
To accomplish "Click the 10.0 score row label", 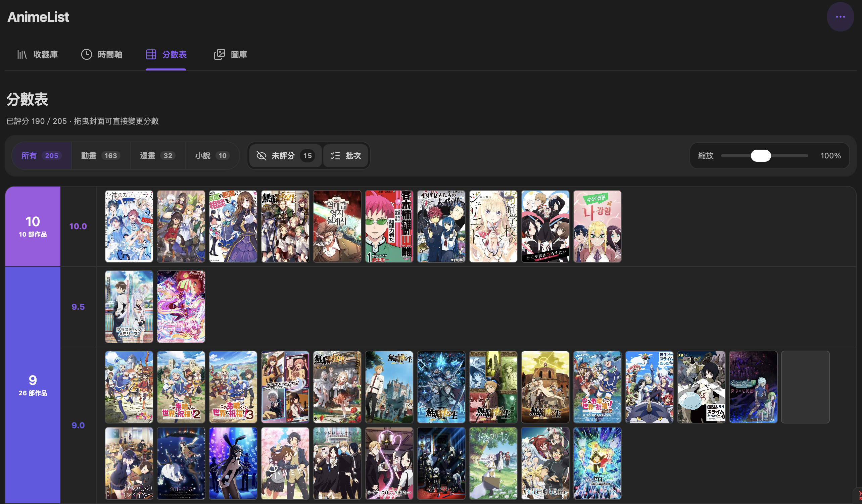I will click(x=78, y=226).
